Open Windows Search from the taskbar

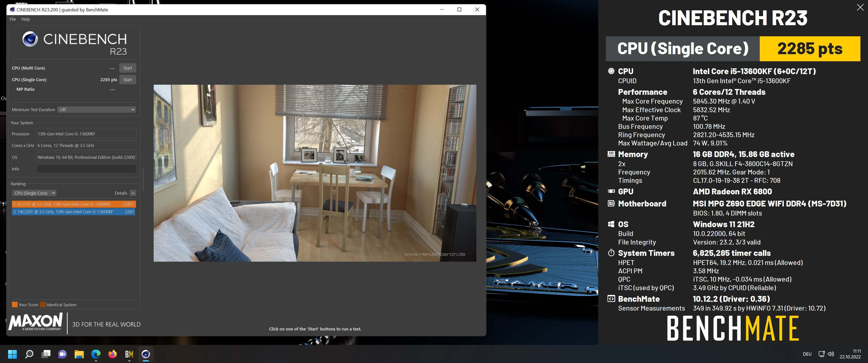pos(29,354)
